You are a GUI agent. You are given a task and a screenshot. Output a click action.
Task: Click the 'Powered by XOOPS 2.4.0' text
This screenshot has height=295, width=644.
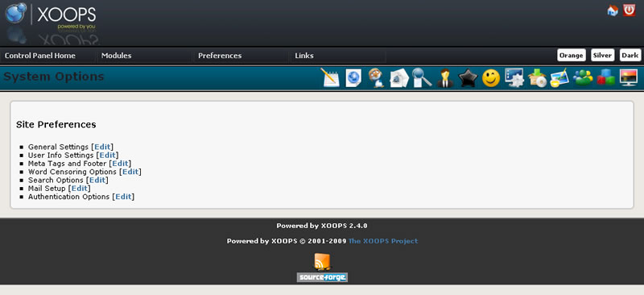click(x=321, y=226)
